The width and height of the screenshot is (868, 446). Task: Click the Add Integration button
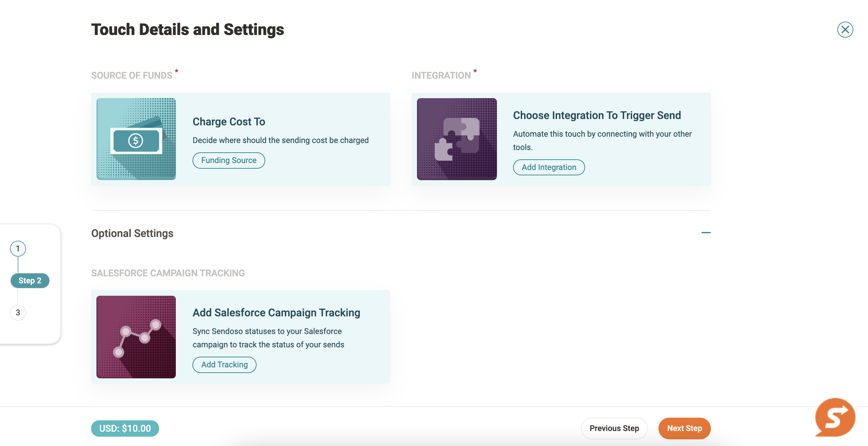point(548,167)
